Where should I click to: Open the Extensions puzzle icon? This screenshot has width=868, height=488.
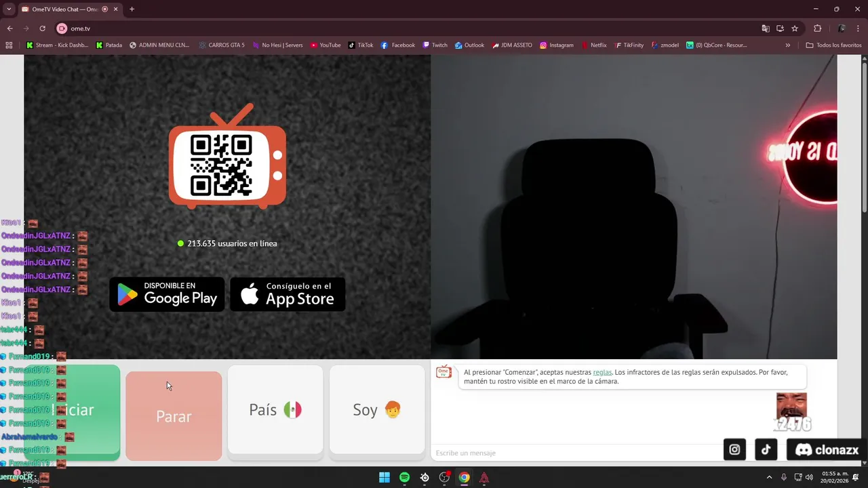(x=817, y=28)
